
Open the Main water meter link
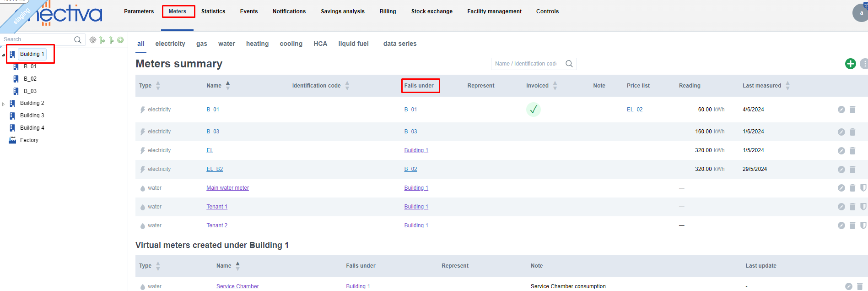(227, 188)
